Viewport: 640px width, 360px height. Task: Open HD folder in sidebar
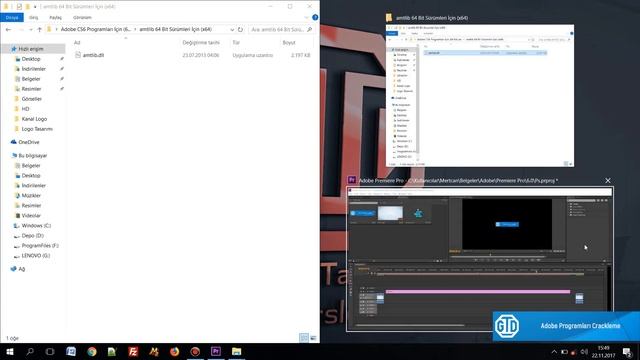pos(25,109)
